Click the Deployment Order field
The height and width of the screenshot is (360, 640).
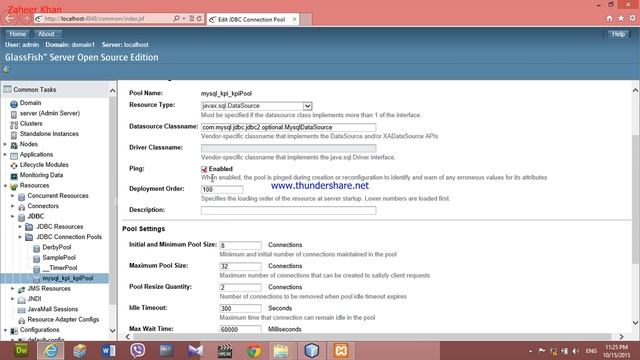222,189
